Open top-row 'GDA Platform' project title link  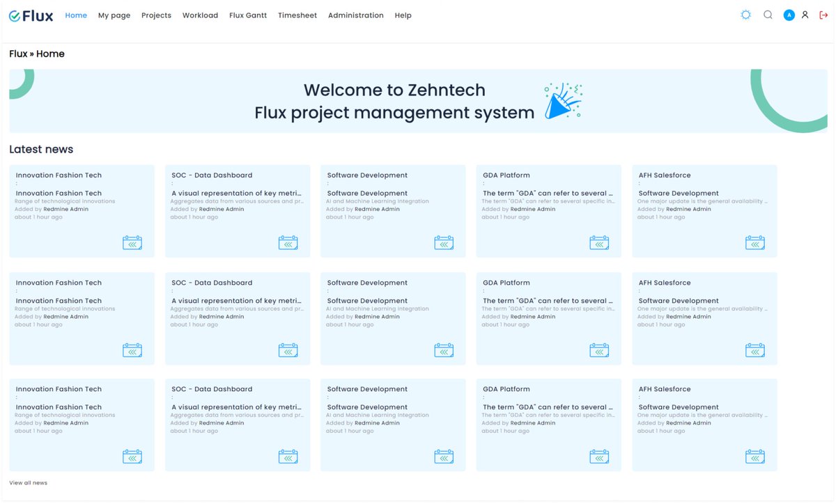(x=506, y=175)
